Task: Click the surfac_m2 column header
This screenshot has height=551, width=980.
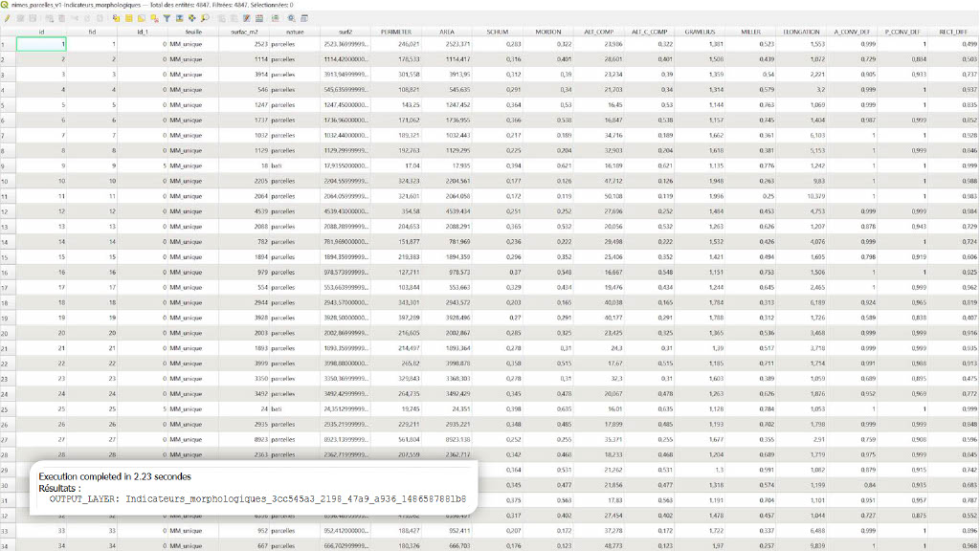Action: (x=245, y=32)
